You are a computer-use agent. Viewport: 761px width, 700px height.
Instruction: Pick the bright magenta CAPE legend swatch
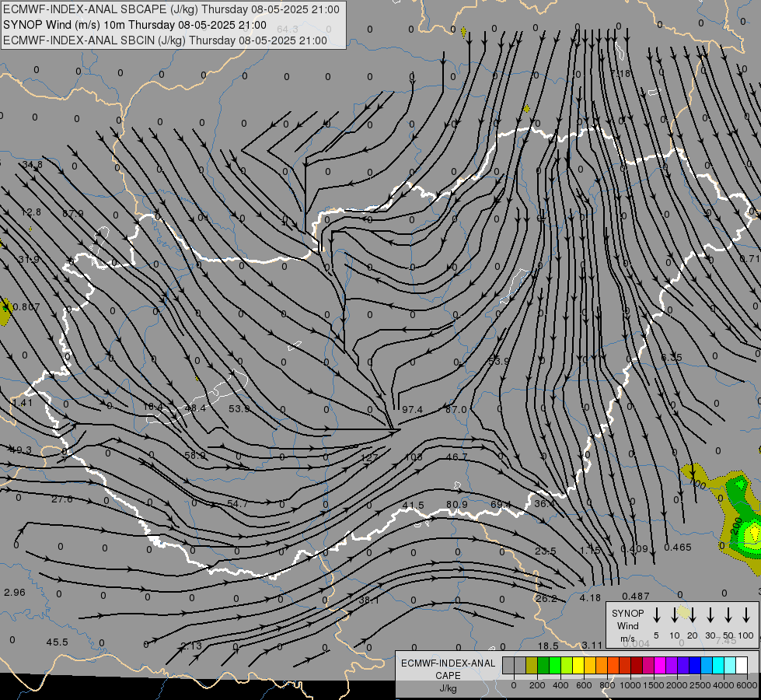click(660, 666)
